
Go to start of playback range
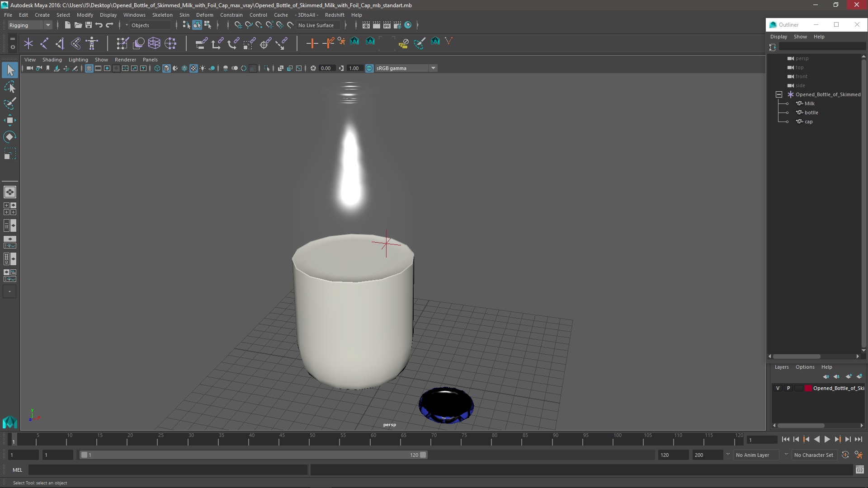click(x=785, y=439)
